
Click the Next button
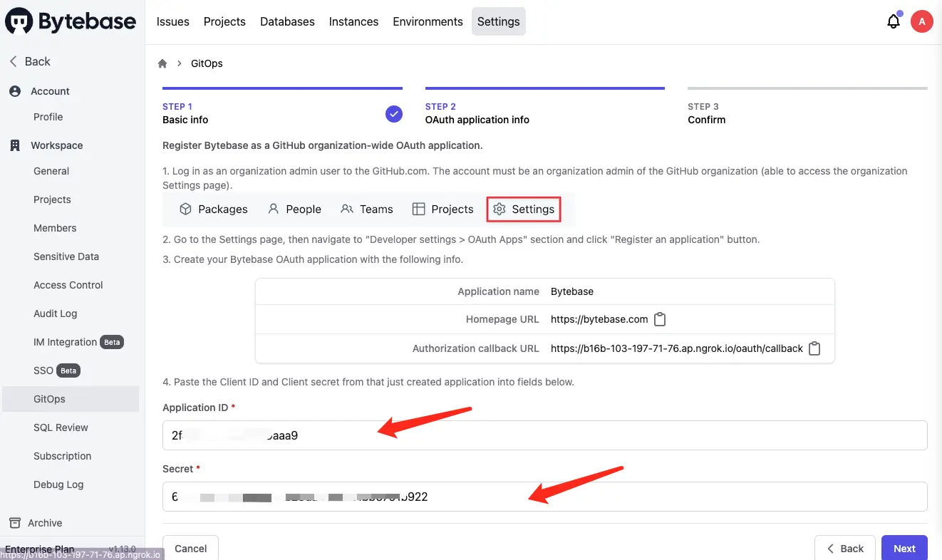[x=904, y=548]
